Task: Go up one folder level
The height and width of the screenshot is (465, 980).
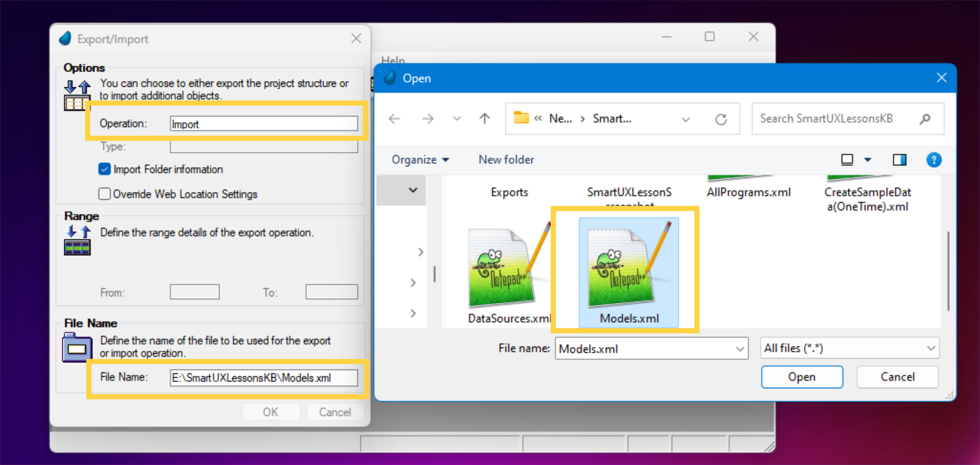Action: click(x=484, y=119)
